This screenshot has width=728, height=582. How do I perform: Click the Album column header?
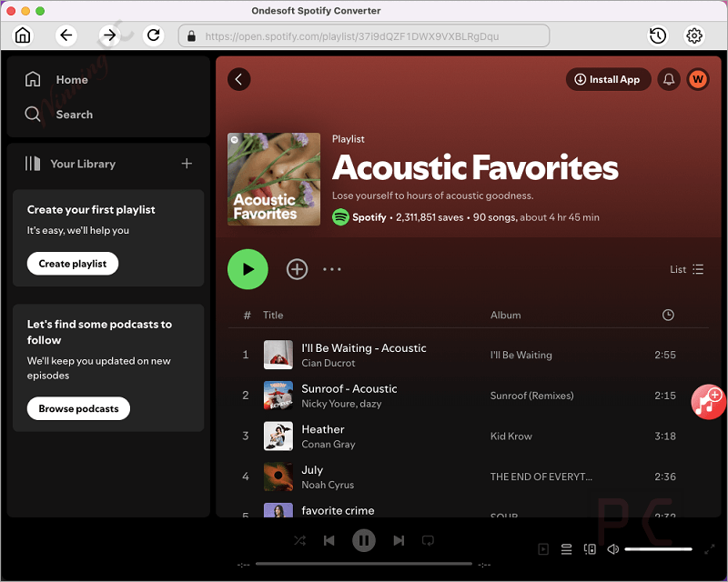[506, 316]
